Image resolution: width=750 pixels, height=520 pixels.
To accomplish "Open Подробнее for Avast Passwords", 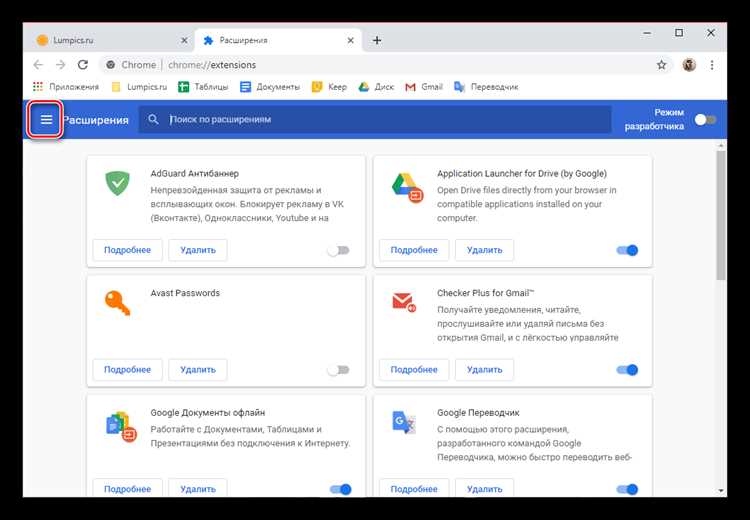I will pos(127,370).
